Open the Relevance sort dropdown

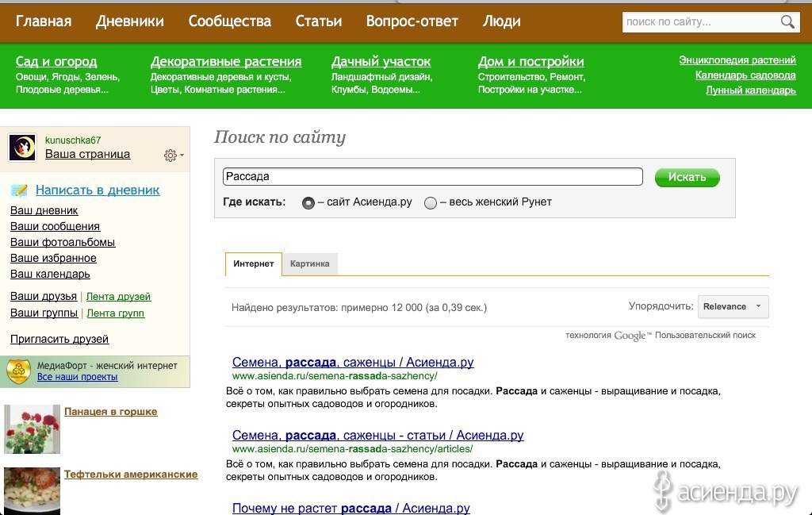[733, 307]
